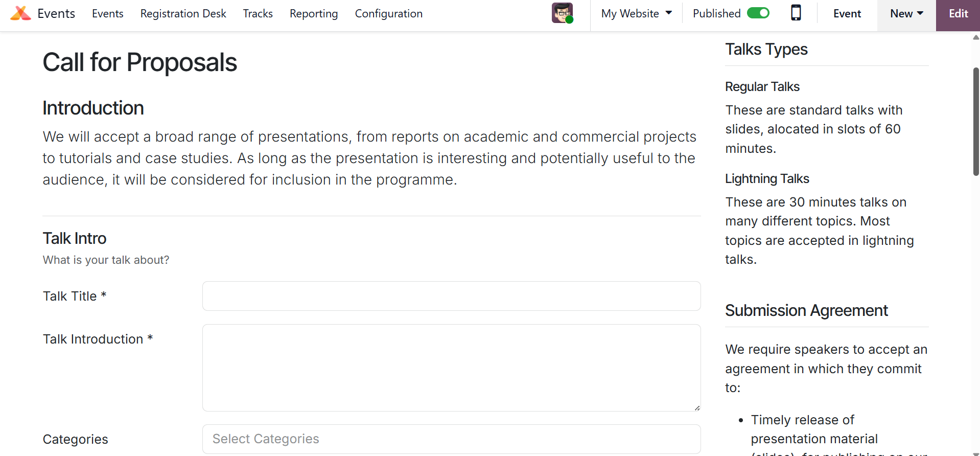Click into the Talk Title field
The width and height of the screenshot is (980, 456).
click(451, 296)
